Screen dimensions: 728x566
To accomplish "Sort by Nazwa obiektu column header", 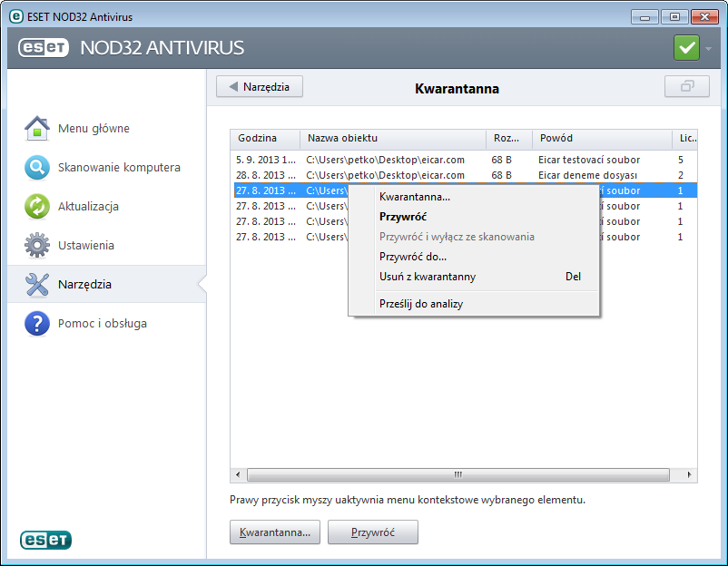I will click(393, 138).
